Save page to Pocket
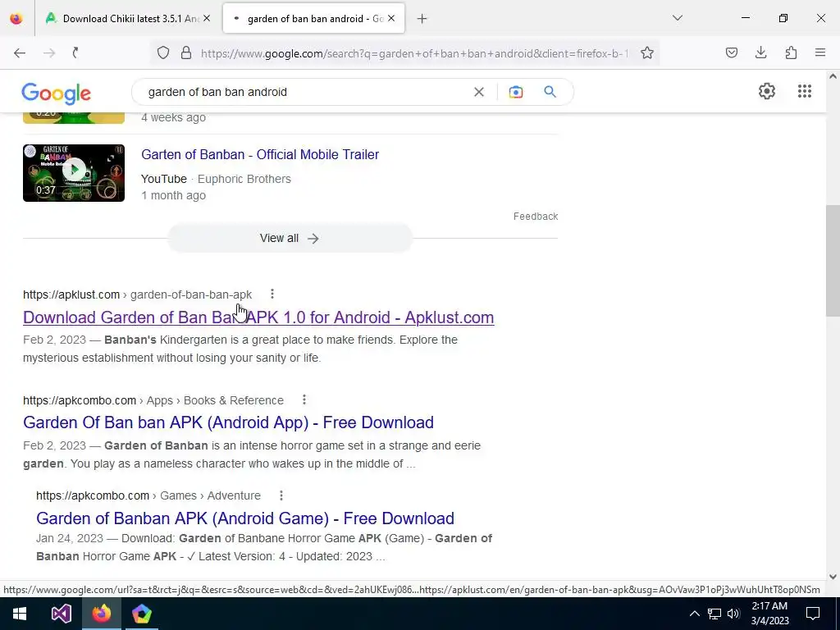The width and height of the screenshot is (840, 630). tap(732, 52)
